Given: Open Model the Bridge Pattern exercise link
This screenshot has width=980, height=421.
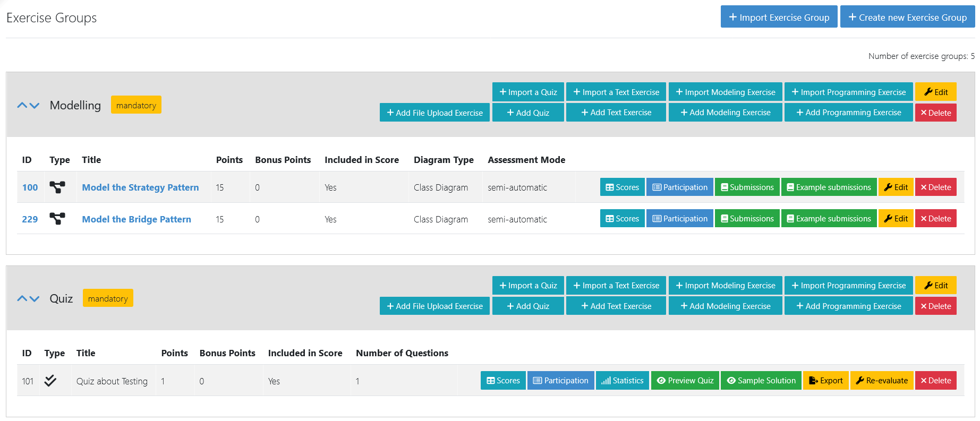Looking at the screenshot, I should [x=137, y=219].
